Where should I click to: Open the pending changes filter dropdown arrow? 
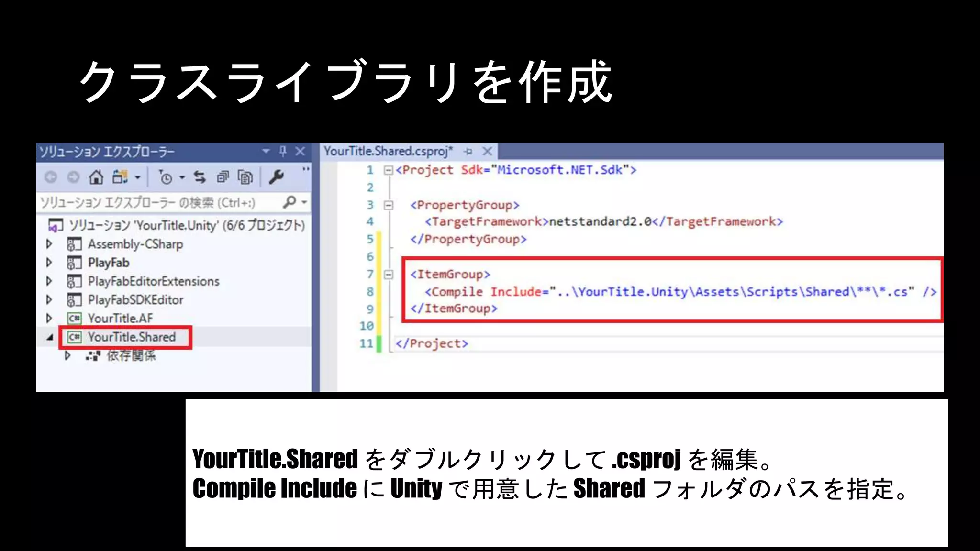pos(182,178)
